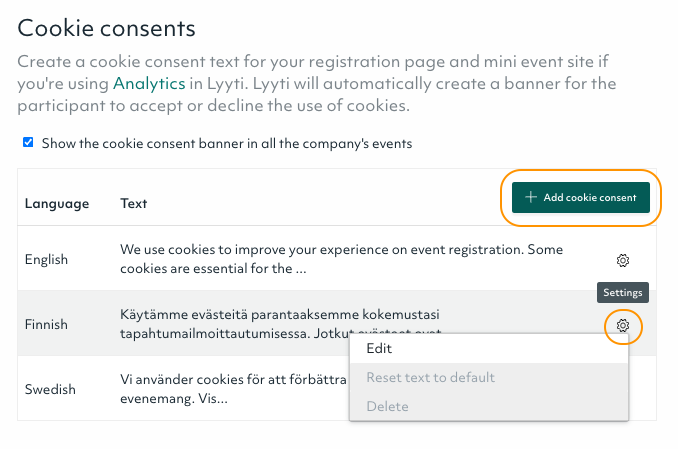The height and width of the screenshot is (449, 678).
Task: Select the English language row
Action: [337, 259]
